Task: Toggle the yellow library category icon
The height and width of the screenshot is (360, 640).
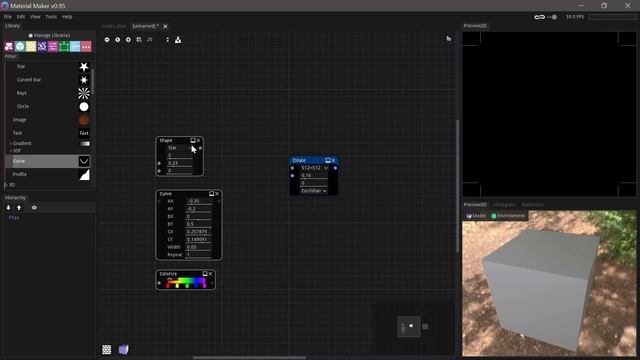Action: [x=31, y=47]
